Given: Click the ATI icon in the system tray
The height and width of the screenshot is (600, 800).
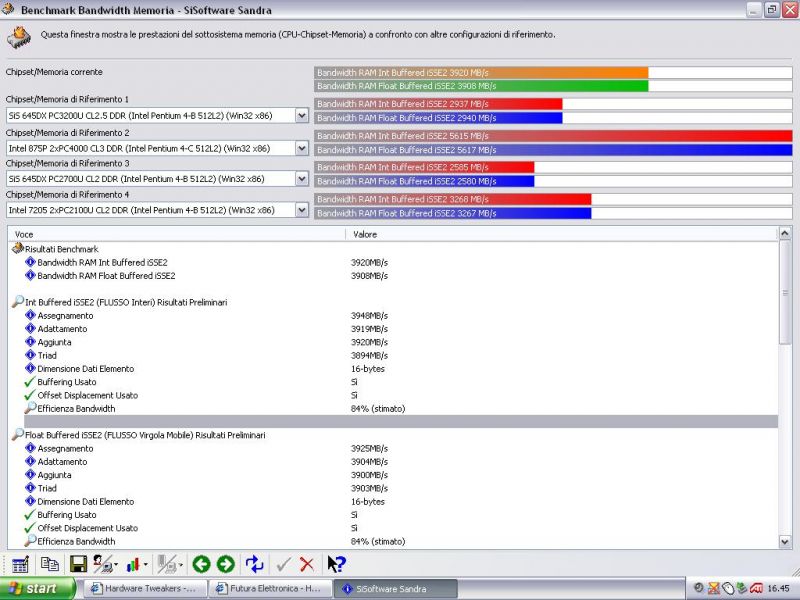Looking at the screenshot, I should tap(756, 588).
